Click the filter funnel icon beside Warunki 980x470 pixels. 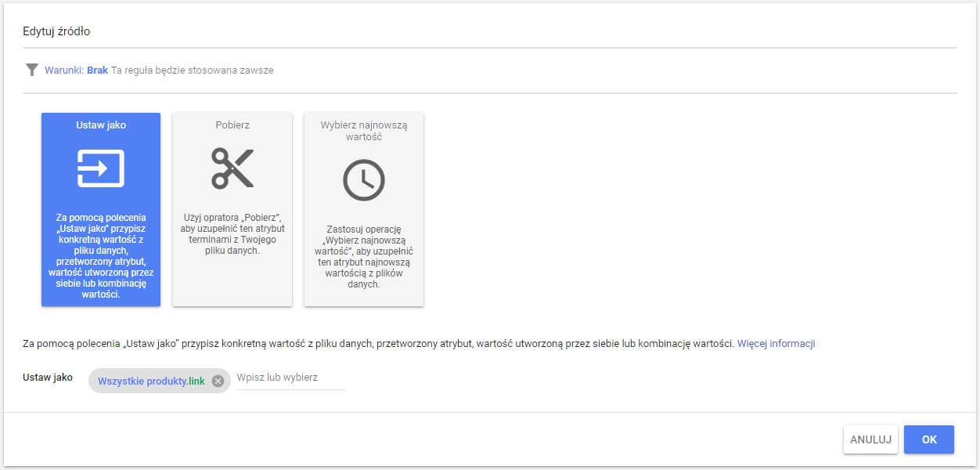pyautogui.click(x=31, y=70)
